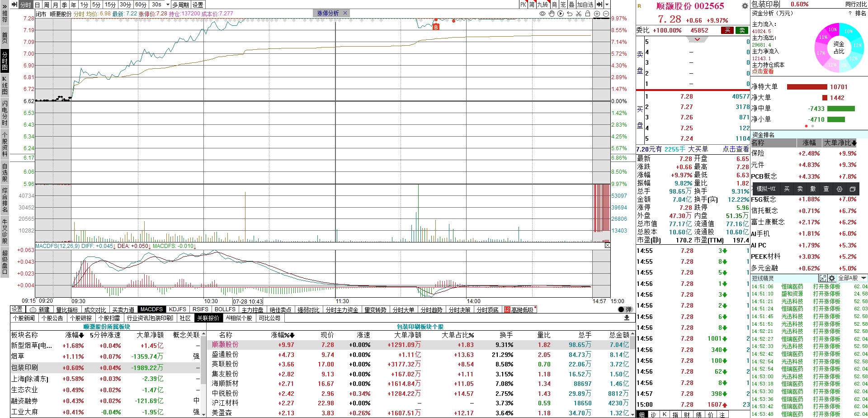Expand the order book down chevron
The image size is (868, 418).
(697, 39)
